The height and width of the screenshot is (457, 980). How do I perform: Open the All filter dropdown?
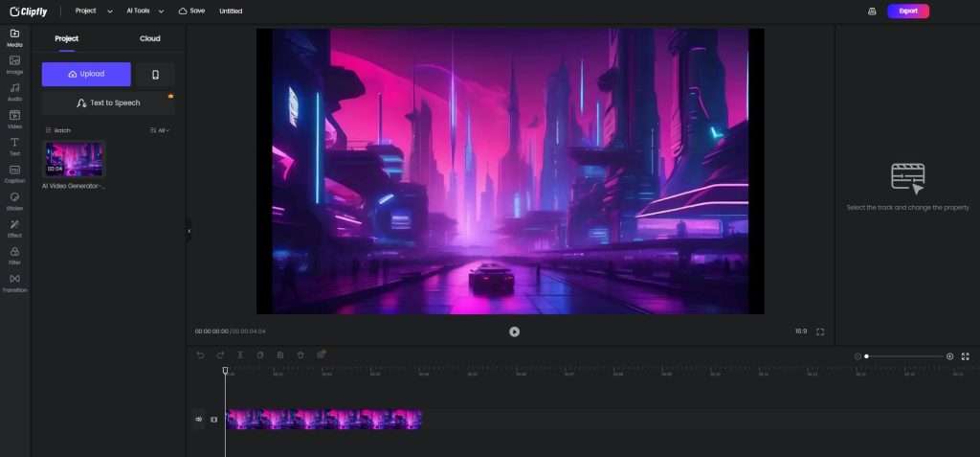pos(160,130)
